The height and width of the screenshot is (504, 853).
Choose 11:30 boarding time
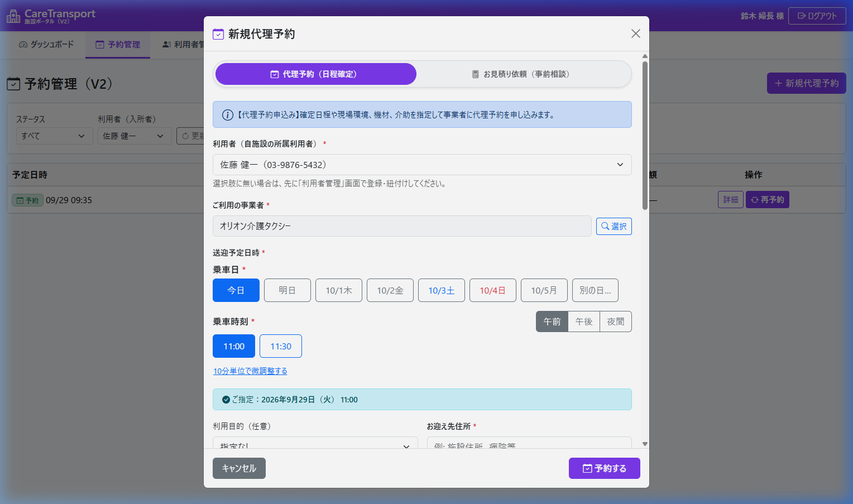tap(281, 346)
